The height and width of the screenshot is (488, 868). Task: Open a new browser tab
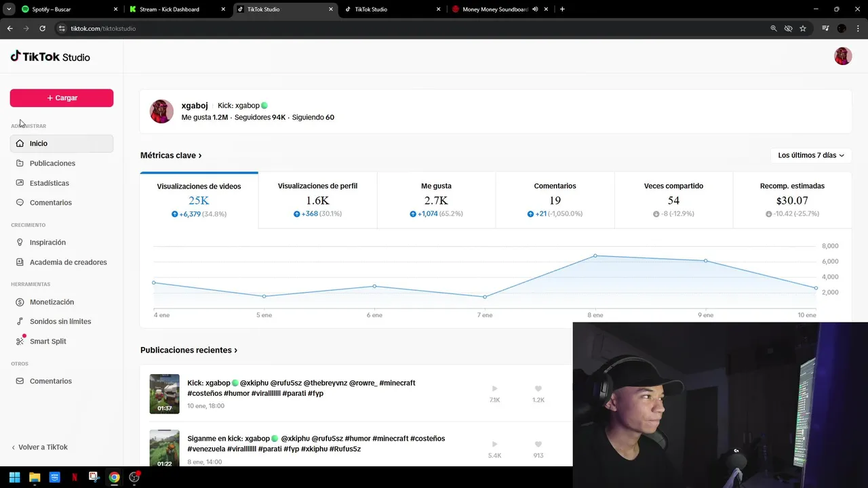click(x=562, y=9)
